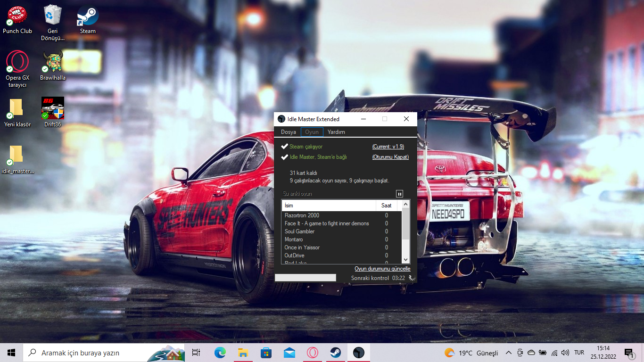Open the Recycle Bin (Geri Dönüşüm) icon

click(52, 23)
